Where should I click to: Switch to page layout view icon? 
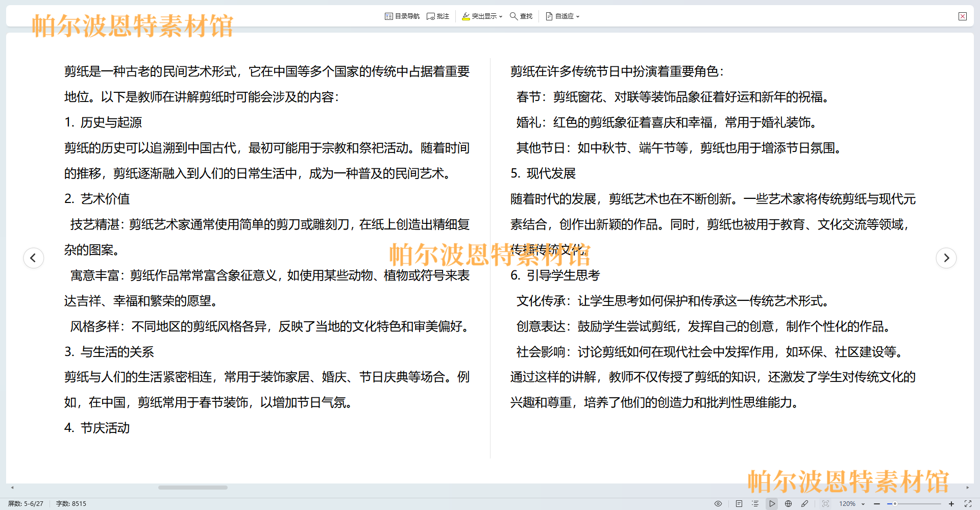click(739, 503)
